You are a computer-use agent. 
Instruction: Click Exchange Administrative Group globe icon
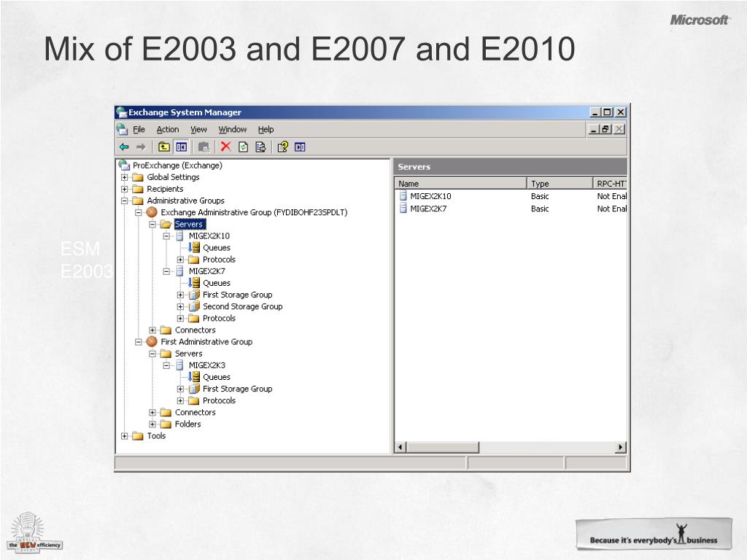tap(152, 212)
